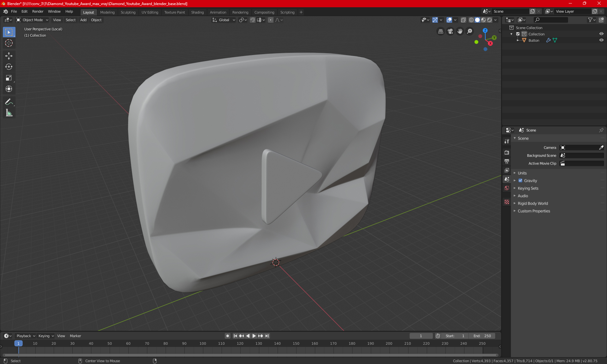Open the View Layer properties tab
This screenshot has width=607, height=364.
pos(507,170)
